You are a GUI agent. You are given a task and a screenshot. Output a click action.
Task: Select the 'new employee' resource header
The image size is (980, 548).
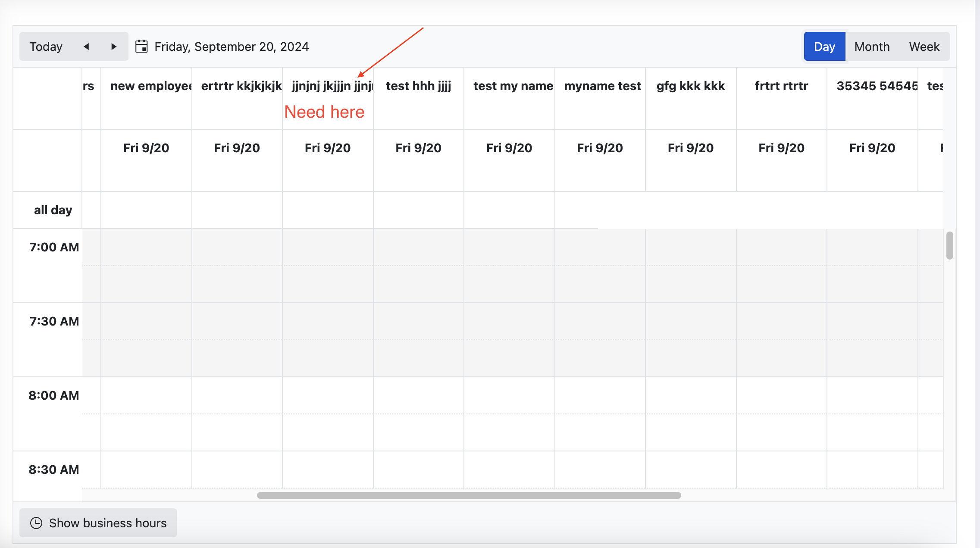(x=147, y=86)
